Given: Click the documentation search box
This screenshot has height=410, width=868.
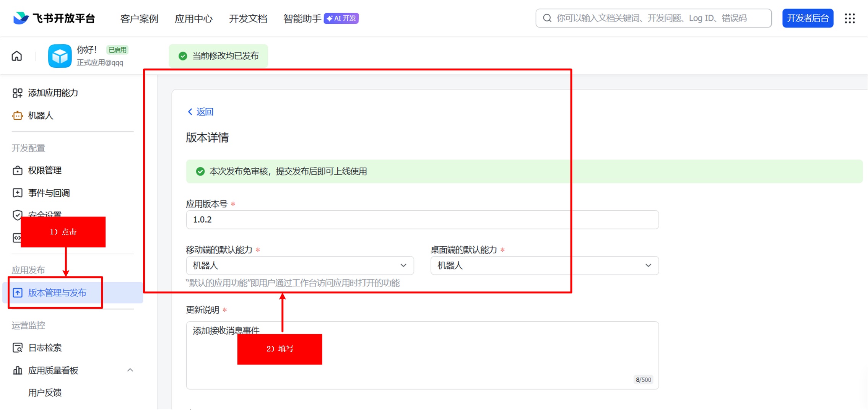Looking at the screenshot, I should click(654, 18).
